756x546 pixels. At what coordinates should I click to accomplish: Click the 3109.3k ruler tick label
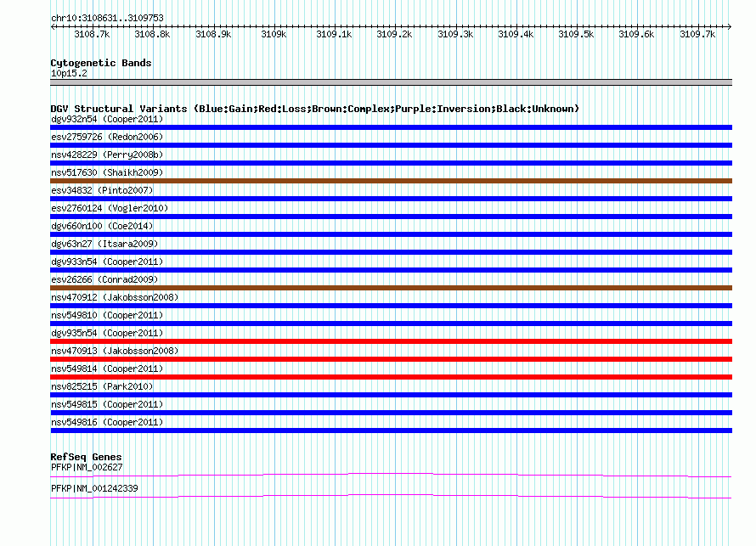[455, 34]
